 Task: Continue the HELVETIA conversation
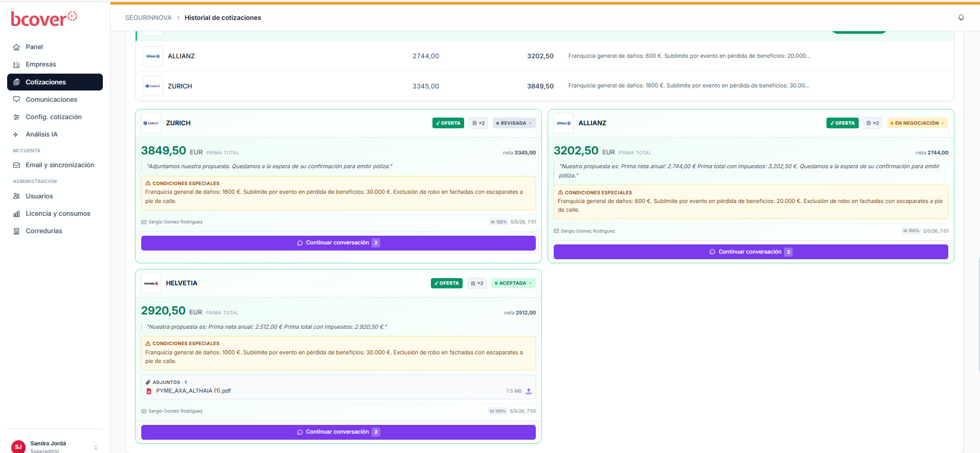(x=338, y=432)
